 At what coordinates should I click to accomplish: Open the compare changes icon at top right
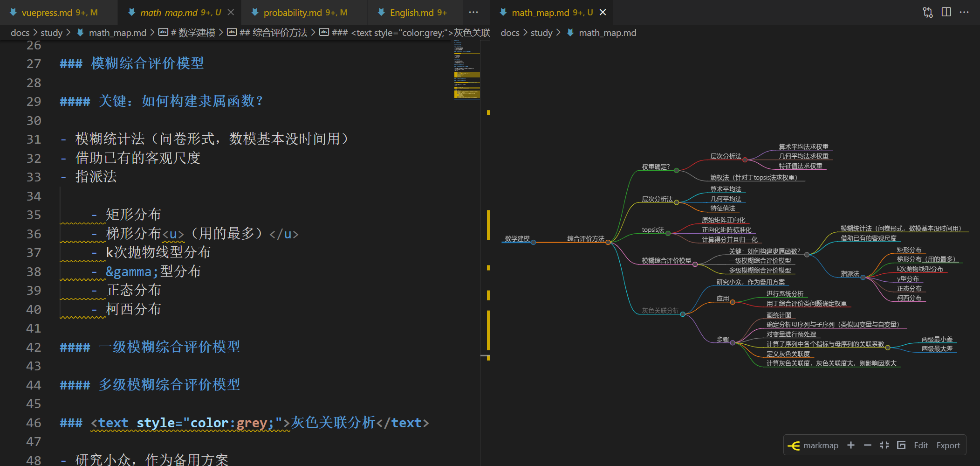pyautogui.click(x=928, y=12)
